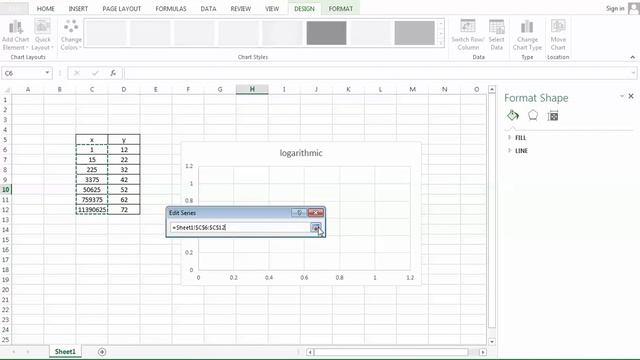Open the Select Data dialog
640x360 pixels.
pos(496,35)
